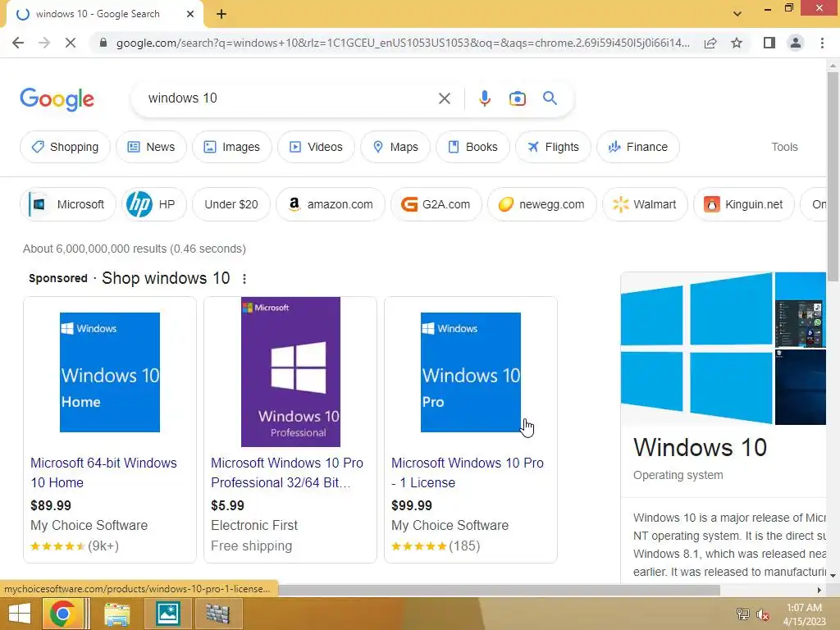Click the horizontal scrollbar right arrow

pyautogui.click(x=819, y=590)
